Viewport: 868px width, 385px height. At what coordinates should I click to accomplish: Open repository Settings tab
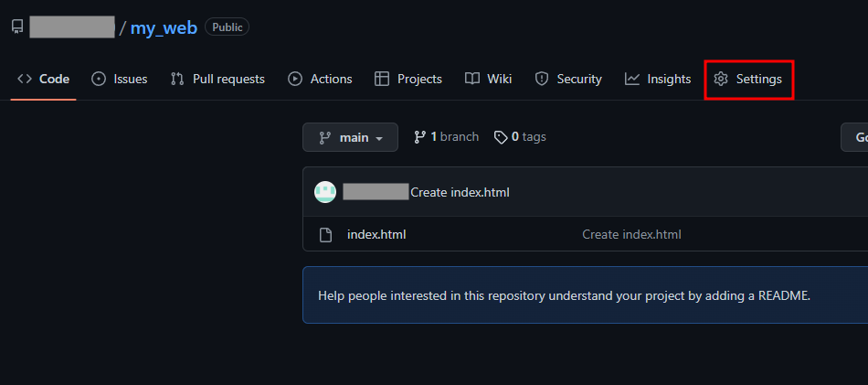748,80
